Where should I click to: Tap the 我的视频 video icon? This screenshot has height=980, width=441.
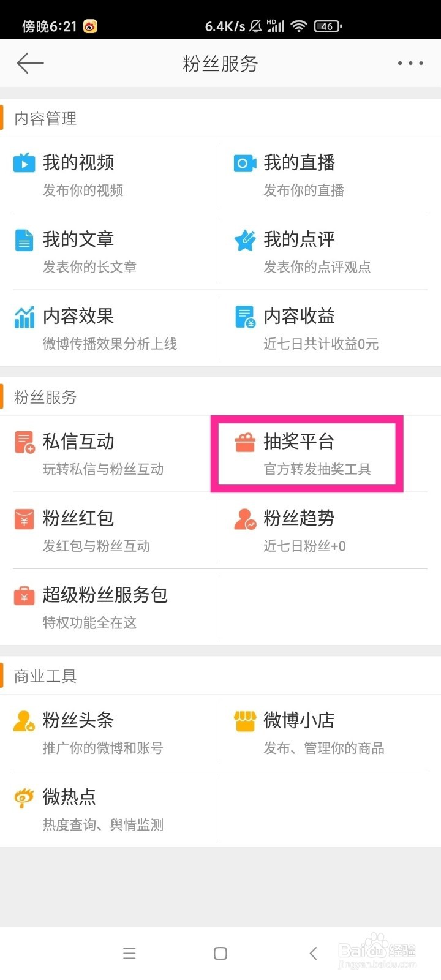[24, 163]
